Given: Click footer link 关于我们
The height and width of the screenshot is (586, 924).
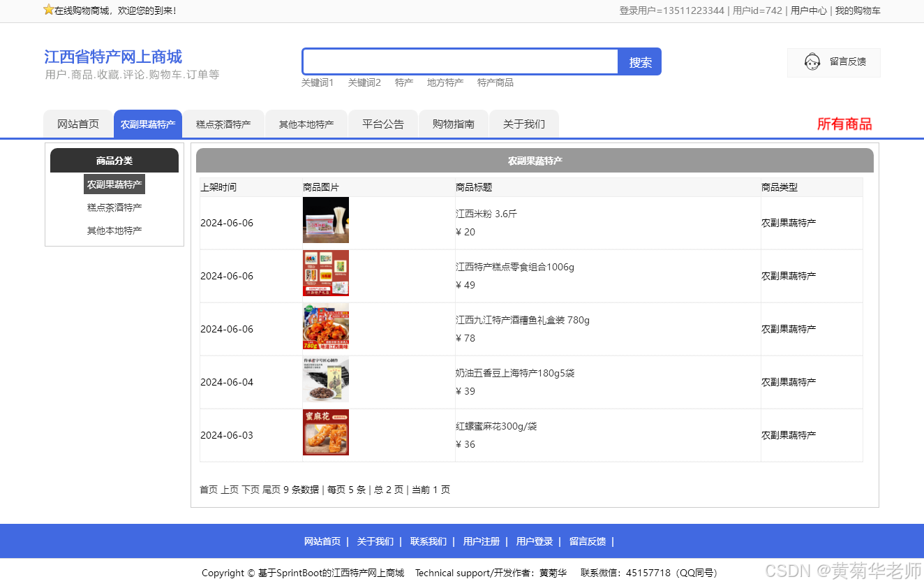Looking at the screenshot, I should tap(375, 541).
